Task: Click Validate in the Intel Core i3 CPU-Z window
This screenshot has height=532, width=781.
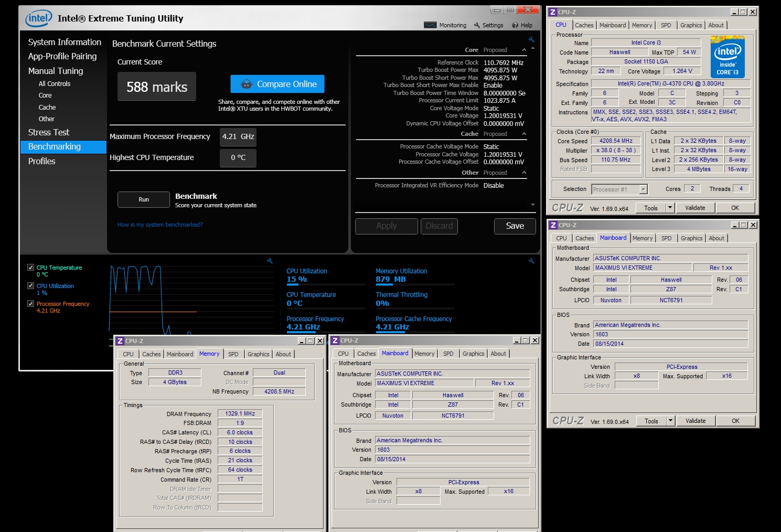Action: coord(695,208)
